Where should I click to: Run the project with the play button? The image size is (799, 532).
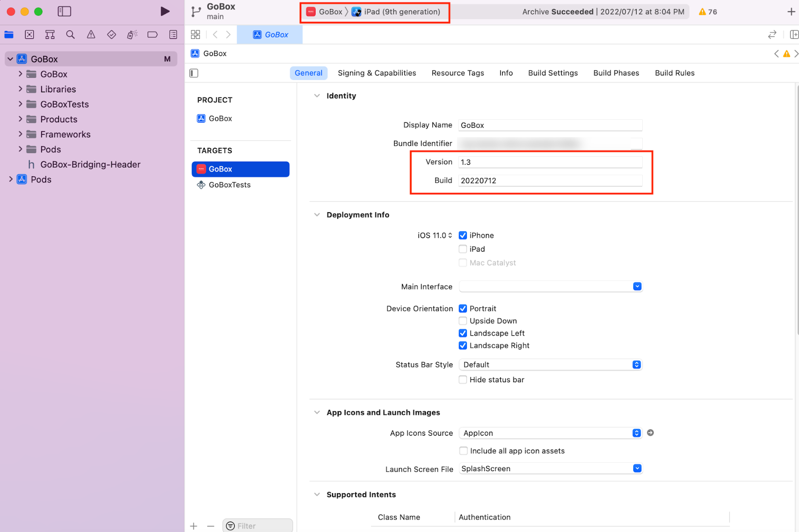coord(165,11)
